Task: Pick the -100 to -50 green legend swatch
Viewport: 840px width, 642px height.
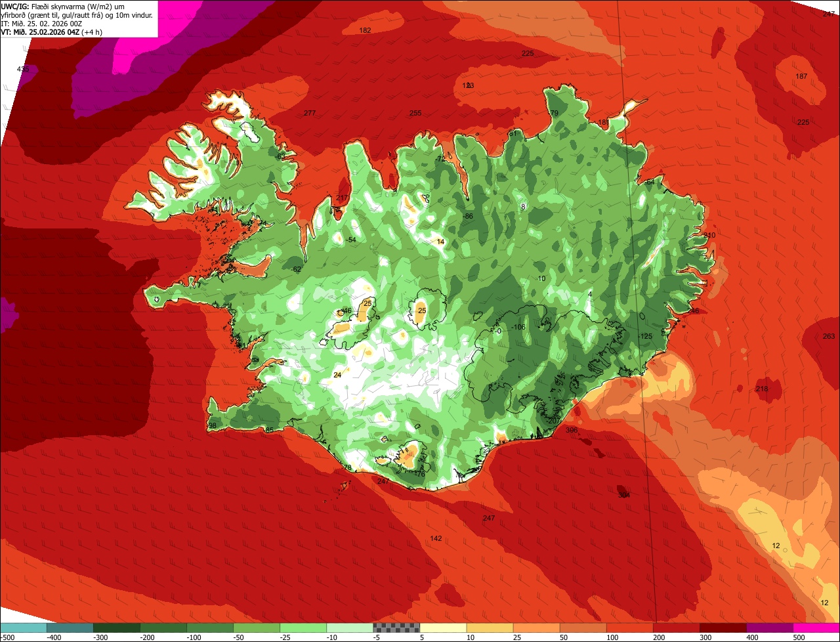Action: tap(210, 628)
